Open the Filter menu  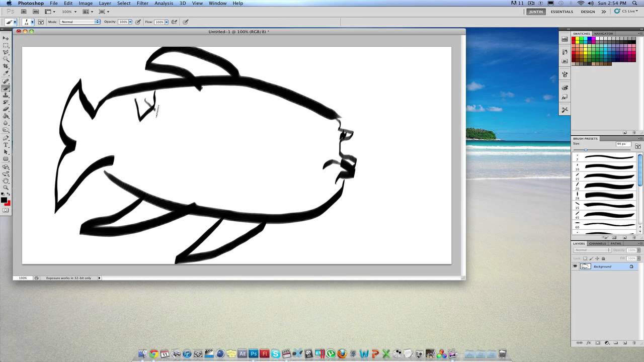(142, 3)
